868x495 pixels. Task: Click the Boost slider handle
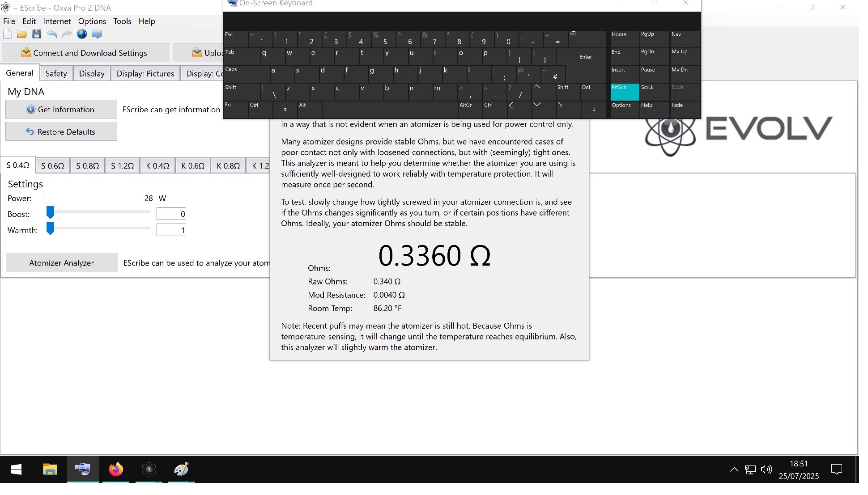tap(51, 212)
